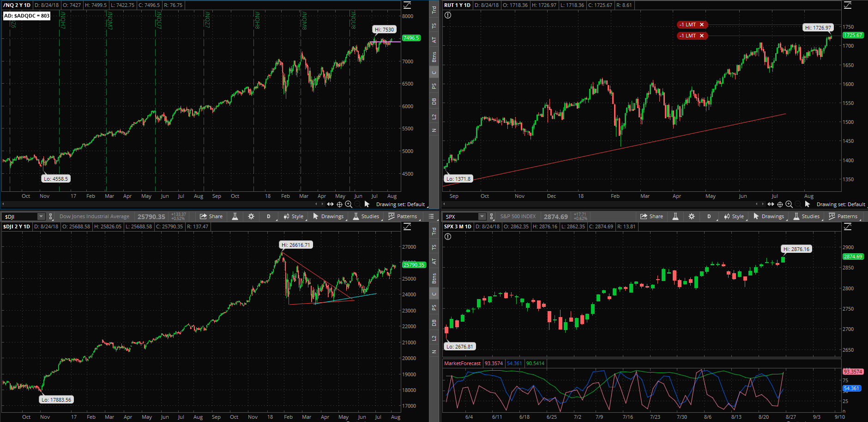Click the alert info icon on RUT chart

pos(448,15)
